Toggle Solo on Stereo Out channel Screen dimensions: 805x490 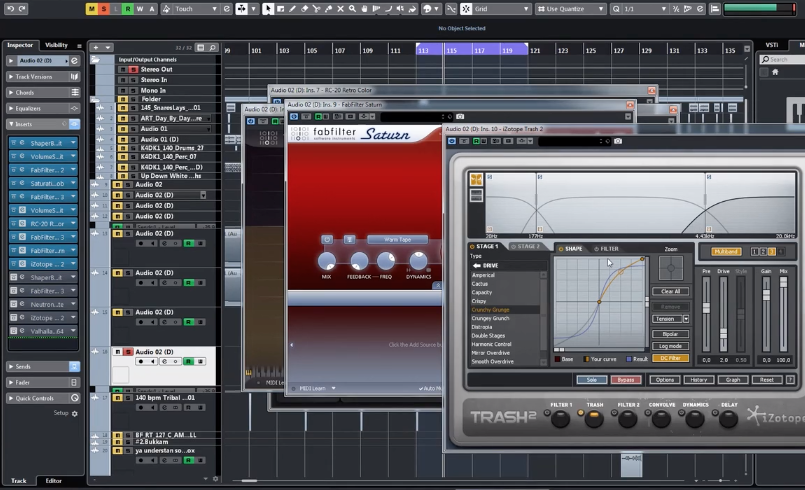[x=133, y=69]
